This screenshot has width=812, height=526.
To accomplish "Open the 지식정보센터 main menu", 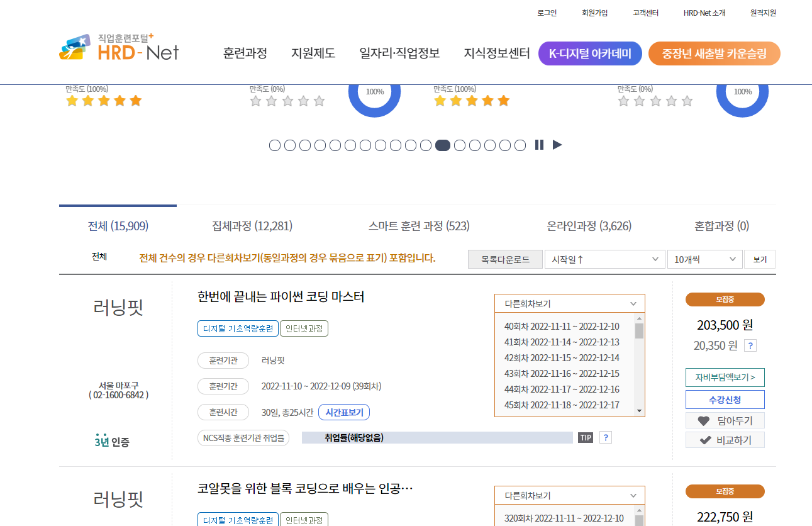I will [497, 53].
